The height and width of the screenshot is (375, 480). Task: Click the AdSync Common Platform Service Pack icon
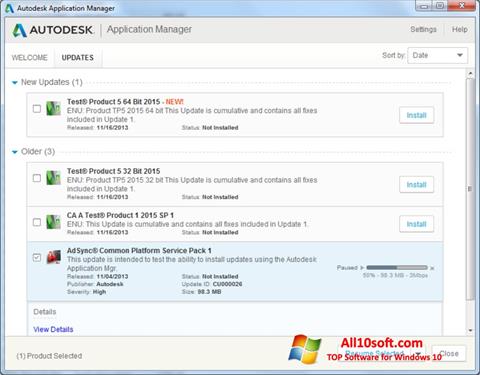(53, 257)
